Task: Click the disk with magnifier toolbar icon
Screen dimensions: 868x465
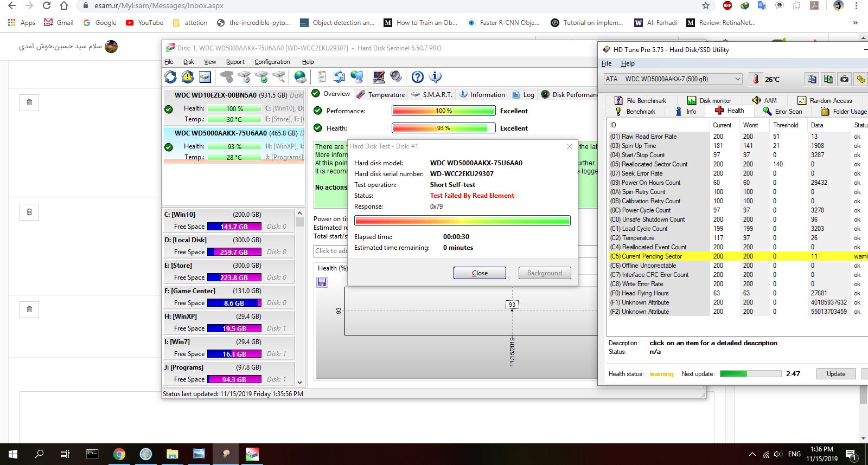Action: [x=279, y=77]
